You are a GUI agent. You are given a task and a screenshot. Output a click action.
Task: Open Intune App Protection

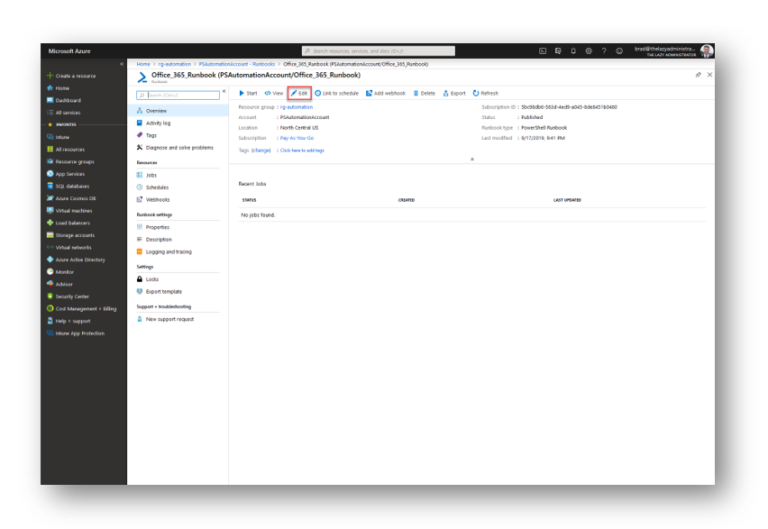75,333
